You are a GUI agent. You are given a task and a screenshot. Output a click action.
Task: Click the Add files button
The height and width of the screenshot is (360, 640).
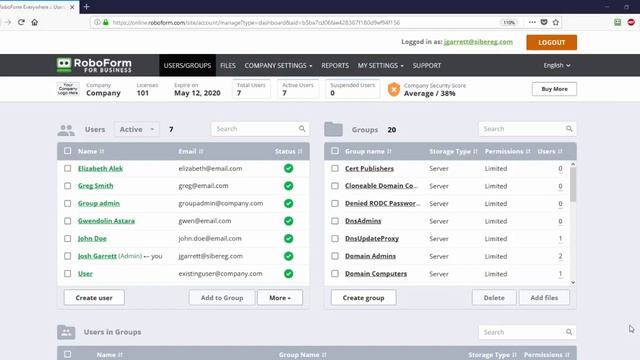point(544,298)
